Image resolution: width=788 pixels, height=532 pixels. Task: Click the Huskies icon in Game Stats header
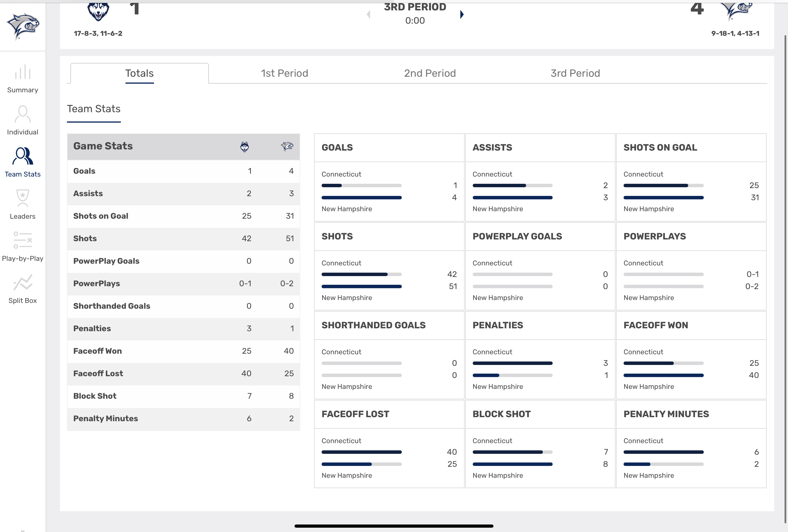[245, 147]
